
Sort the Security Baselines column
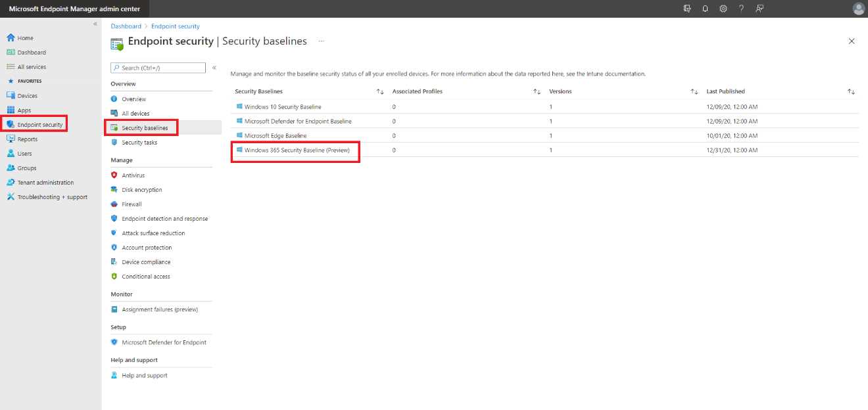pyautogui.click(x=380, y=91)
